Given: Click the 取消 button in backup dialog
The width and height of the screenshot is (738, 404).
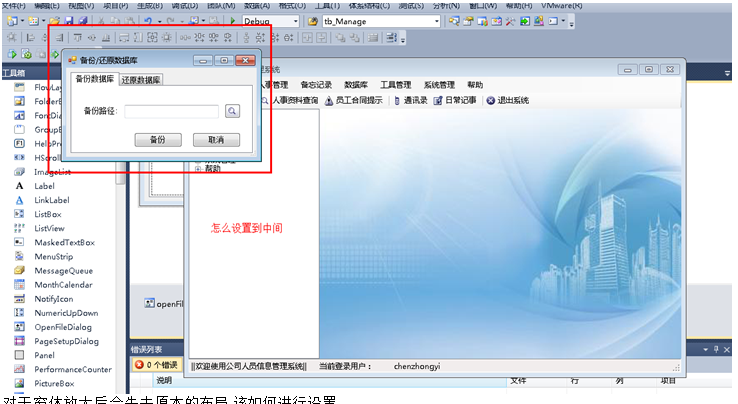Looking at the screenshot, I should pos(216,140).
